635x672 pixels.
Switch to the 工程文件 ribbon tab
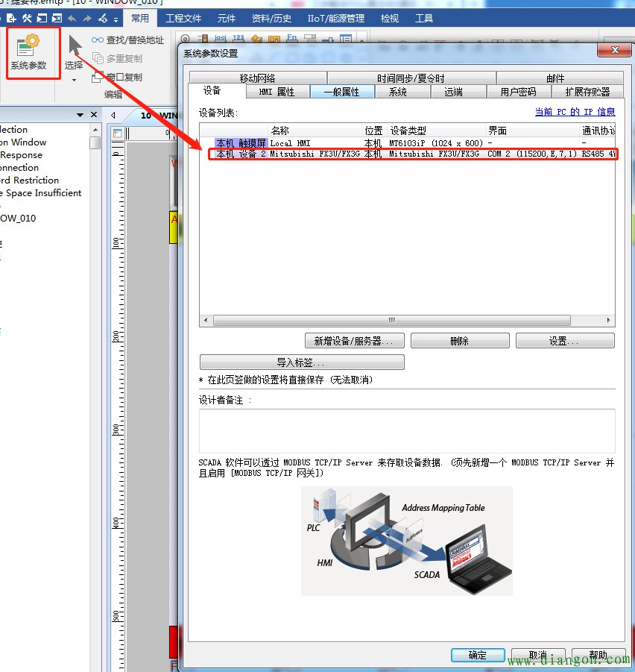(183, 18)
